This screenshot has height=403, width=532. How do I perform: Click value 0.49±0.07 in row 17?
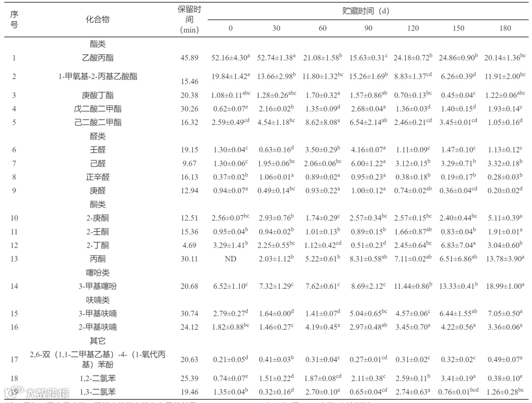505,359
